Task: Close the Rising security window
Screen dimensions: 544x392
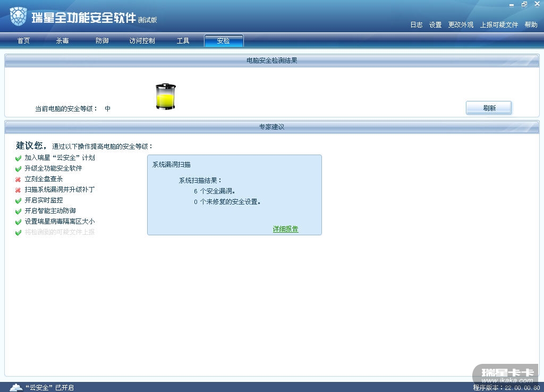Action: 537,4
